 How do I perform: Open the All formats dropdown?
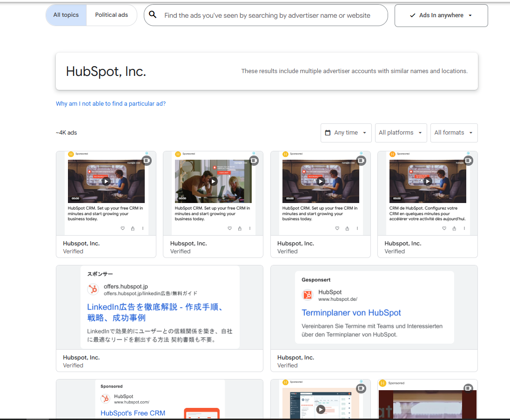click(x=454, y=133)
